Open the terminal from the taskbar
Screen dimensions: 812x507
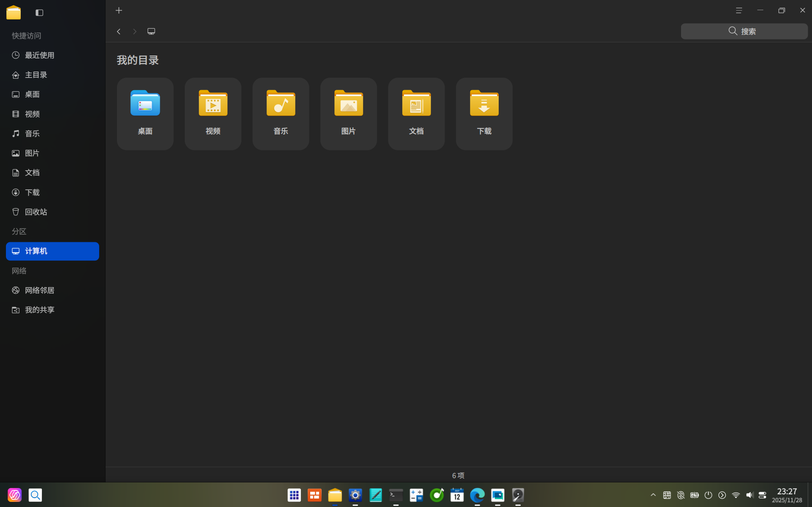[396, 495]
